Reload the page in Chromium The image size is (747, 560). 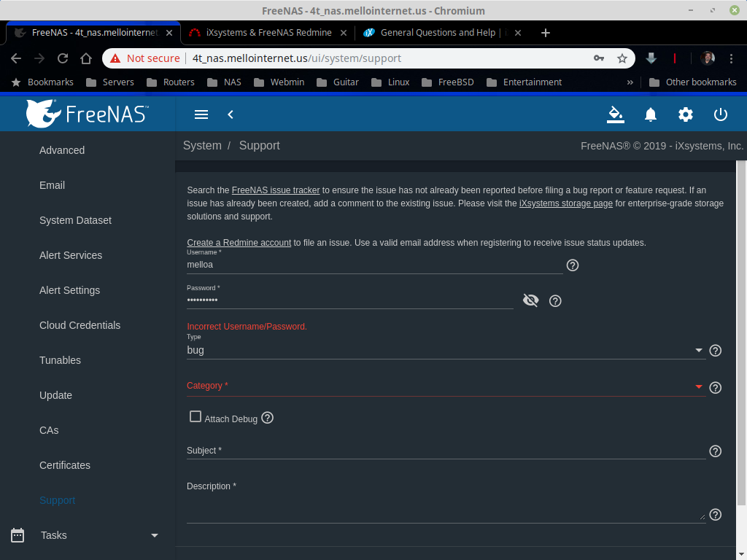(63, 58)
